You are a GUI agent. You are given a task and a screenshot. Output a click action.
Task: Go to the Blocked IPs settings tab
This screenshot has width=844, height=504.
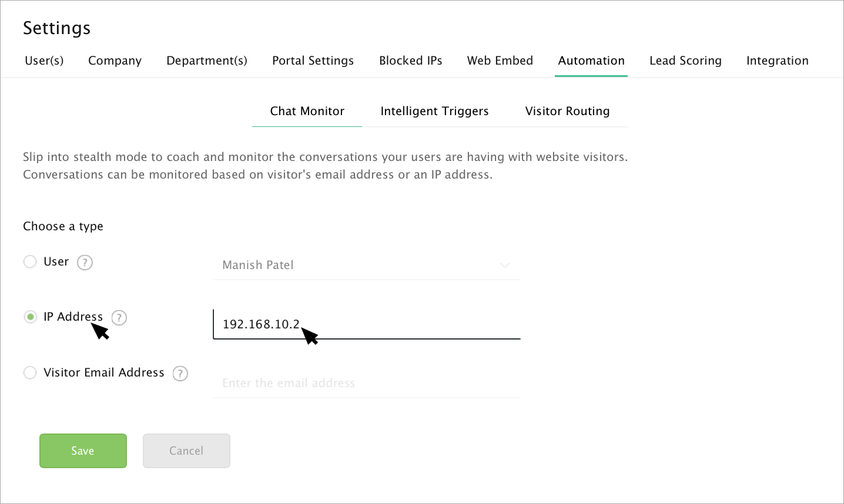coord(410,61)
